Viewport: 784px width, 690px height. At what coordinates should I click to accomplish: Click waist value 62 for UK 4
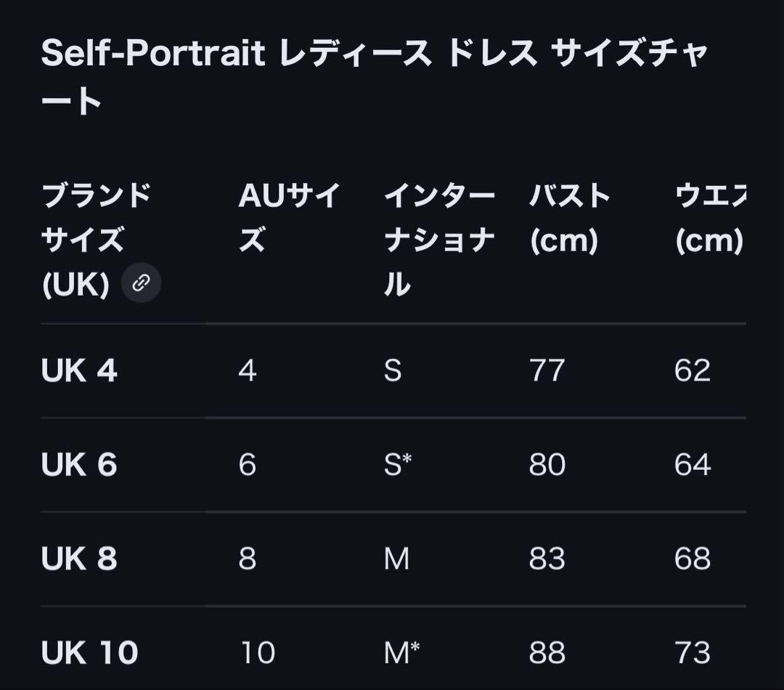[x=692, y=371]
